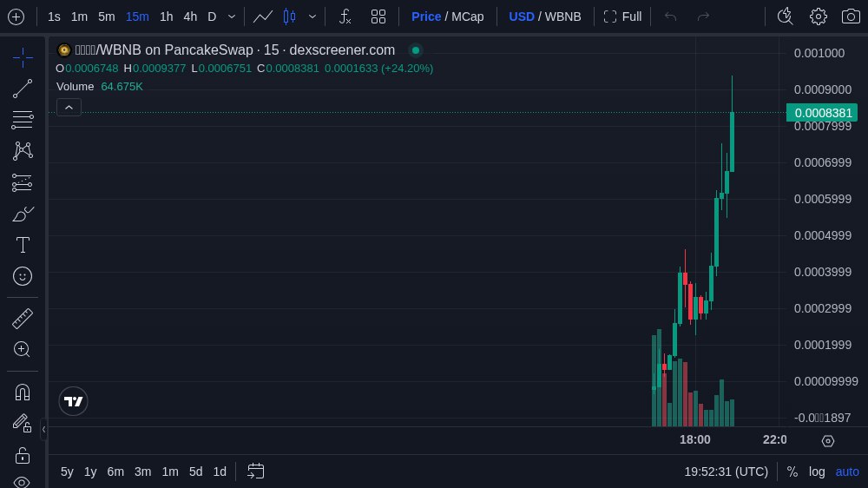Open the chart type dropdown chevron
868x488 pixels.
[x=312, y=16]
